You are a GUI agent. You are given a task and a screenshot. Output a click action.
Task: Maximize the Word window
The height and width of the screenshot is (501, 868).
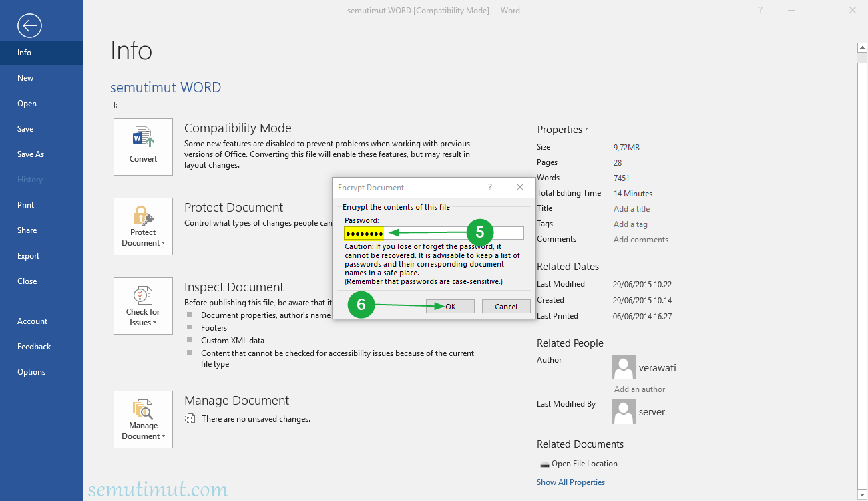pos(822,10)
